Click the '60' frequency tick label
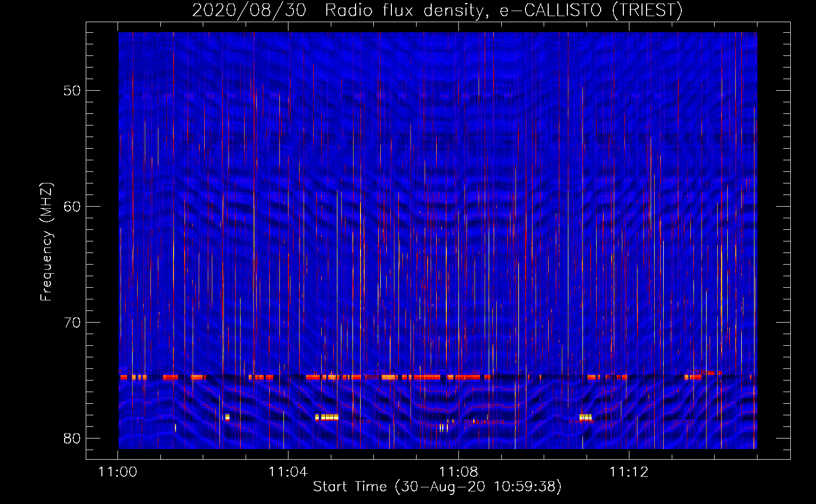 pyautogui.click(x=72, y=207)
